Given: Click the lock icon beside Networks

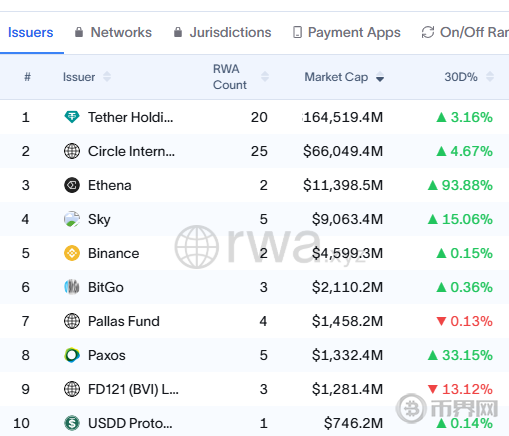Looking at the screenshot, I should coord(79,32).
